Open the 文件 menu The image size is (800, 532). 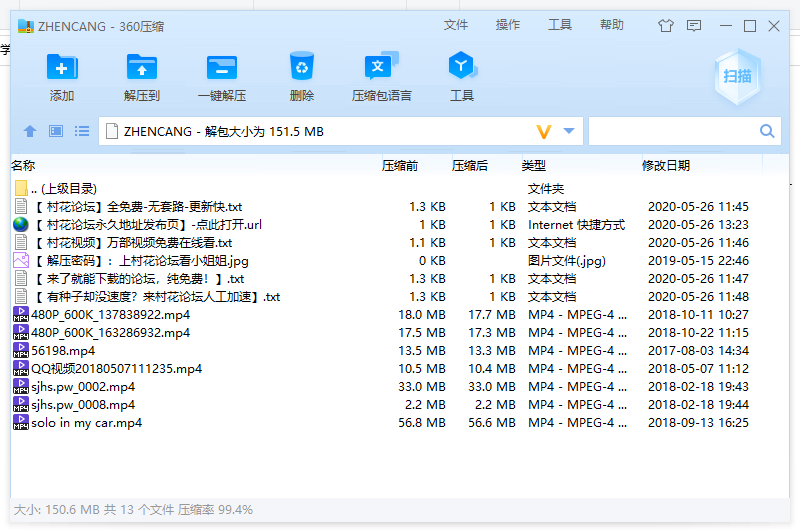tap(456, 25)
